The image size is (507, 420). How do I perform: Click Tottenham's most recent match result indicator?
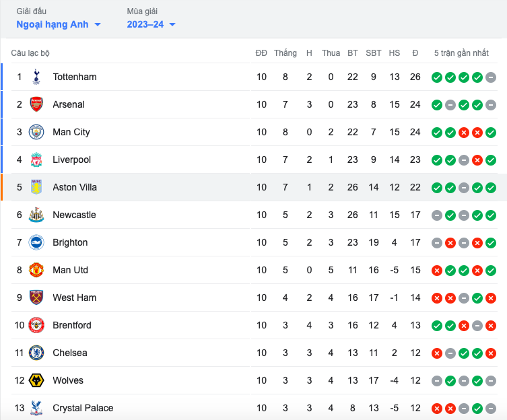[491, 77]
